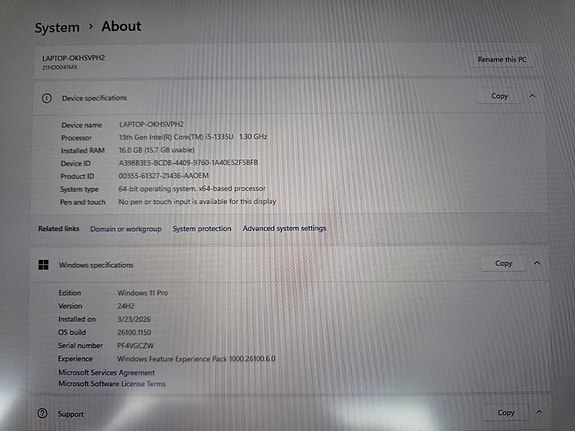The height and width of the screenshot is (431, 575).
Task: Click the Device specifications header row
Action: [x=289, y=97]
